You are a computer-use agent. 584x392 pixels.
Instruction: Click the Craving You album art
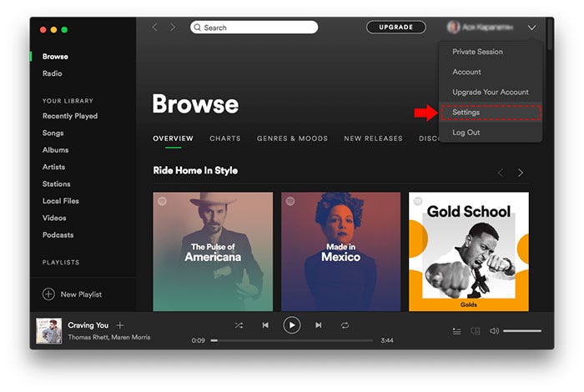pyautogui.click(x=48, y=330)
